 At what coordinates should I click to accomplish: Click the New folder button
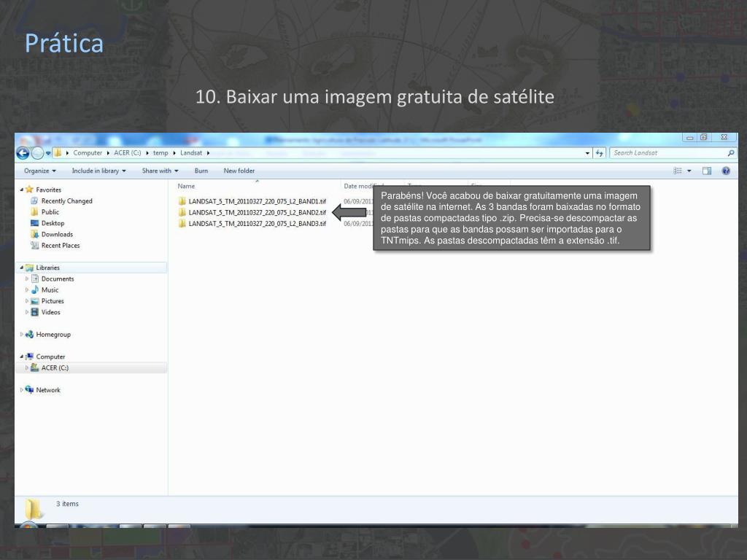point(239,171)
